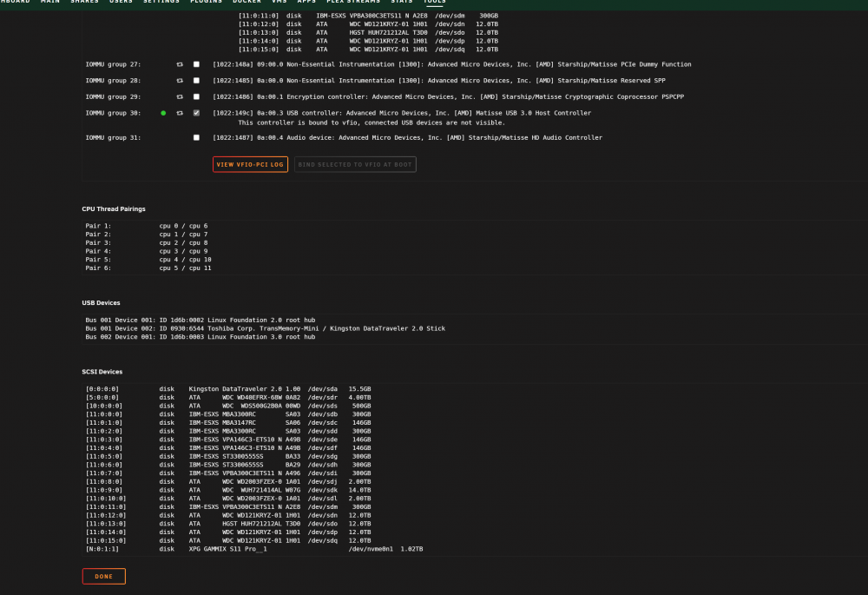Uncheck the group 30 USB controller checkbox
The width and height of the screenshot is (868, 595).
(x=196, y=112)
